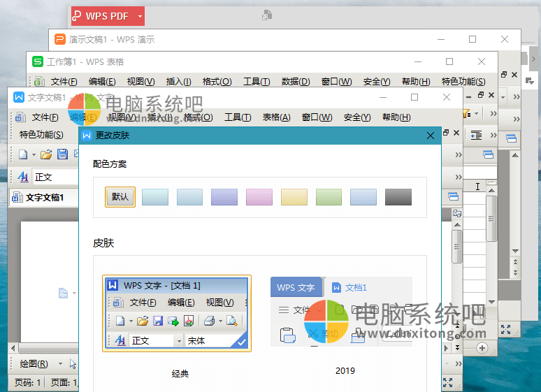Image resolution: width=541 pixels, height=392 pixels.
Task: Click the filter funnel icon in right toolbar
Action: [466, 113]
